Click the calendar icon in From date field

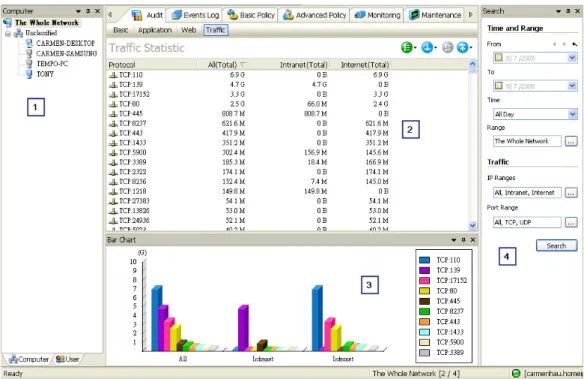point(498,58)
